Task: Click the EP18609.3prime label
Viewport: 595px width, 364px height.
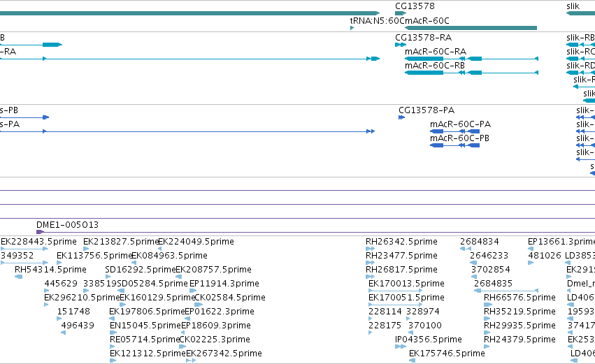Action: click(216, 326)
